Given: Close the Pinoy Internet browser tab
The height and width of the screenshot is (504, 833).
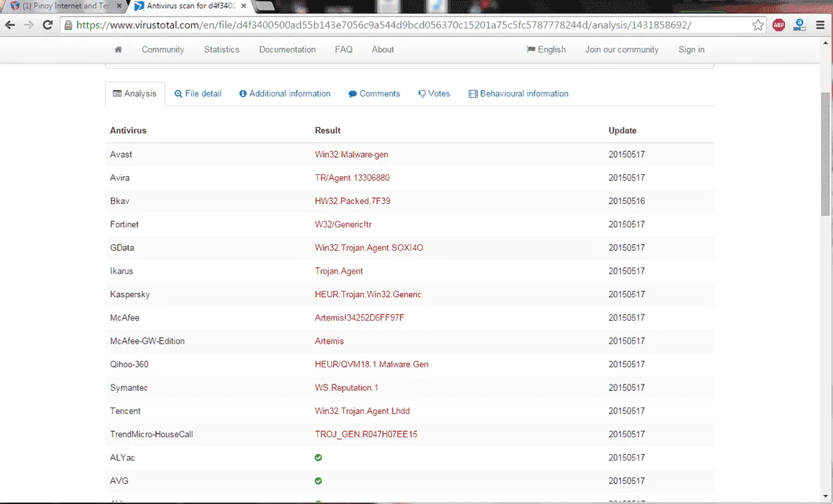Looking at the screenshot, I should [119, 6].
